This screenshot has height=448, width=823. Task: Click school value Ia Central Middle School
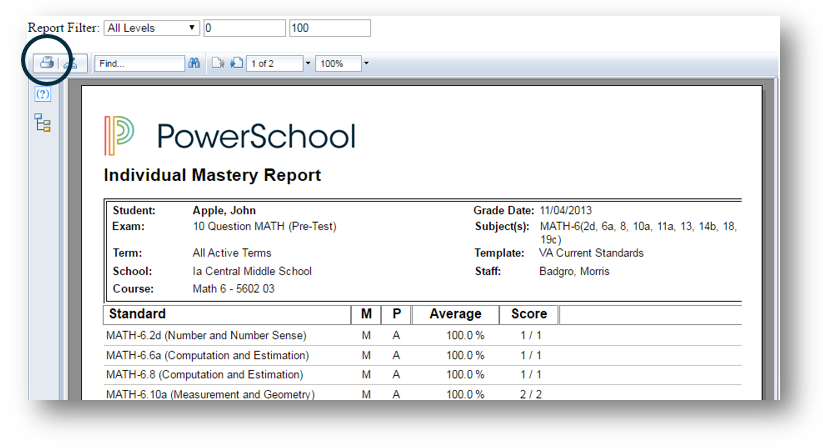pyautogui.click(x=252, y=271)
